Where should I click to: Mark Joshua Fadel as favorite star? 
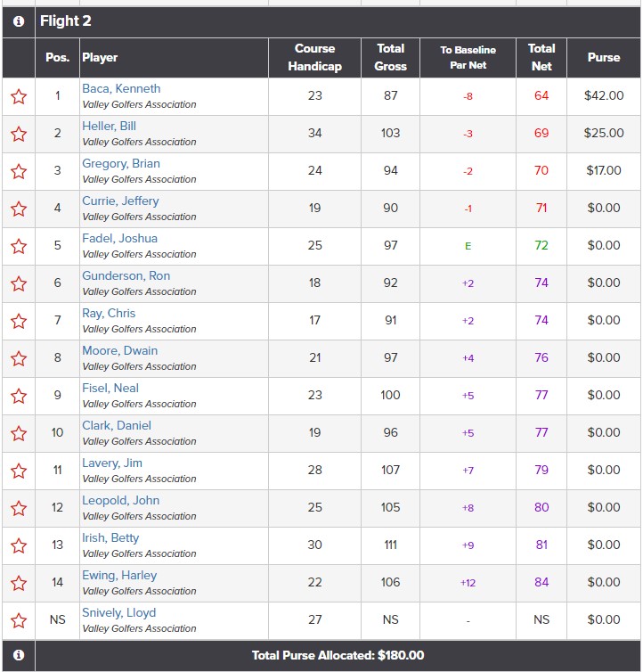[x=19, y=246]
